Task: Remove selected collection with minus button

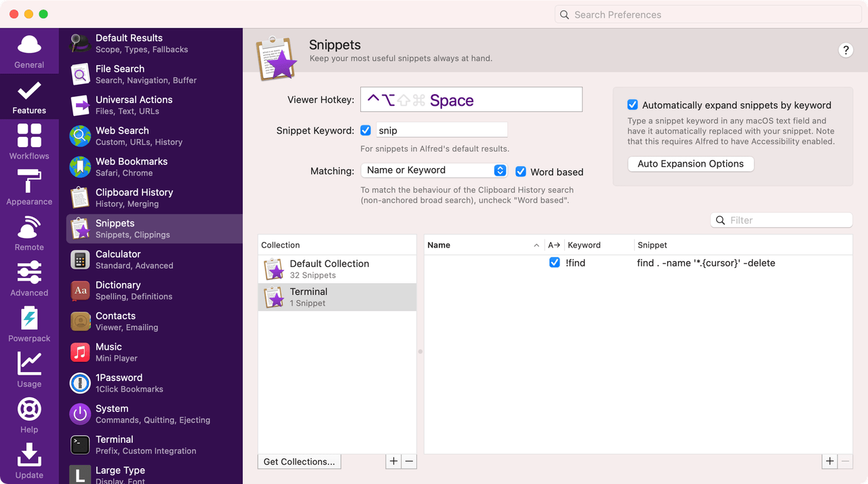Action: pos(409,462)
